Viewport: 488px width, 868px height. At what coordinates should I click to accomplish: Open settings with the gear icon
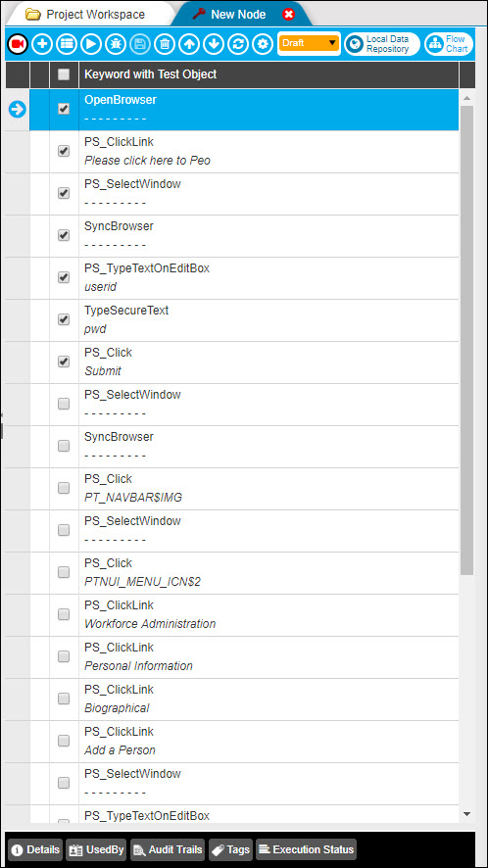click(x=263, y=44)
